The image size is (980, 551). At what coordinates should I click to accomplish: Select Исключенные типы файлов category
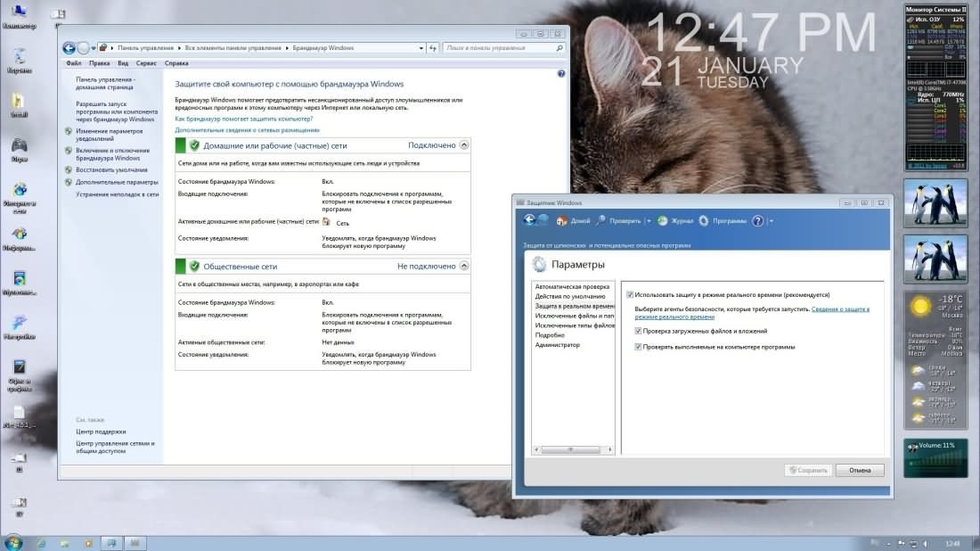pyautogui.click(x=575, y=325)
